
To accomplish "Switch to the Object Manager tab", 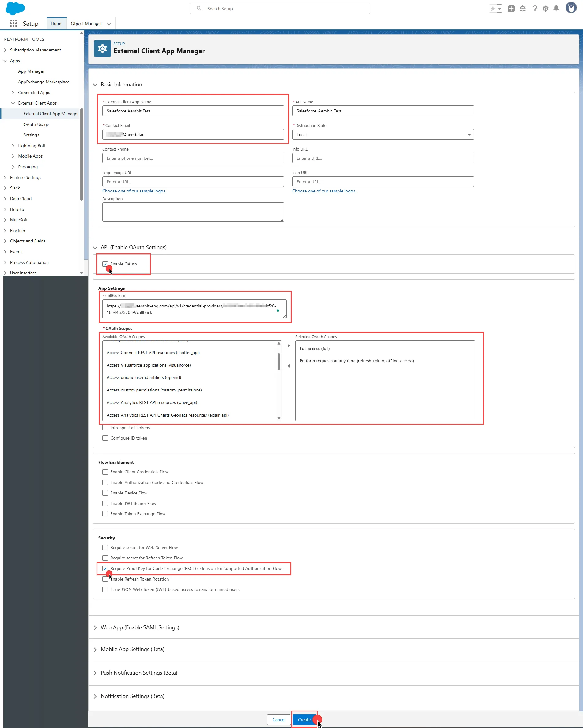I will click(x=86, y=23).
